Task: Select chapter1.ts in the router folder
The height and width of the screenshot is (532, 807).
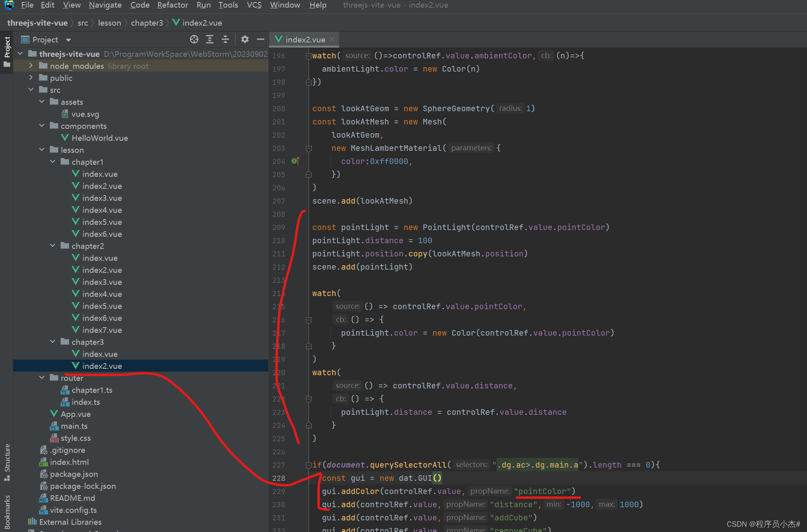Action: pyautogui.click(x=92, y=390)
